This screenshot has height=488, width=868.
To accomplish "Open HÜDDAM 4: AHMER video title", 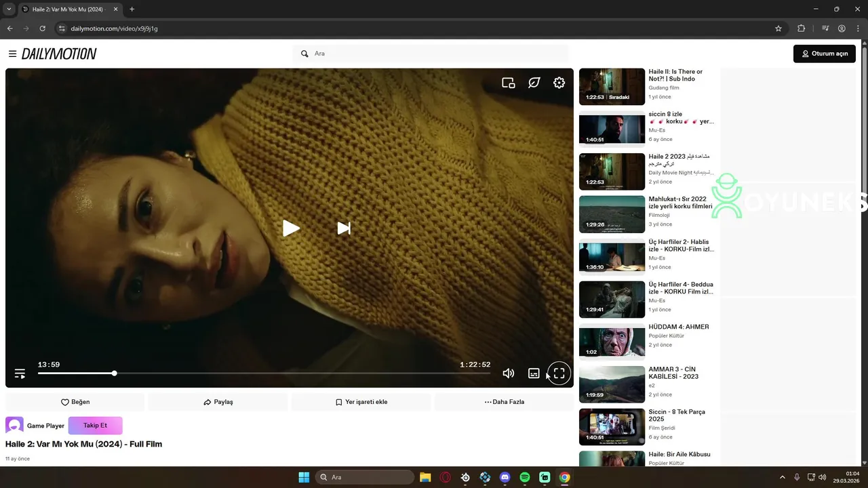I will tap(678, 327).
